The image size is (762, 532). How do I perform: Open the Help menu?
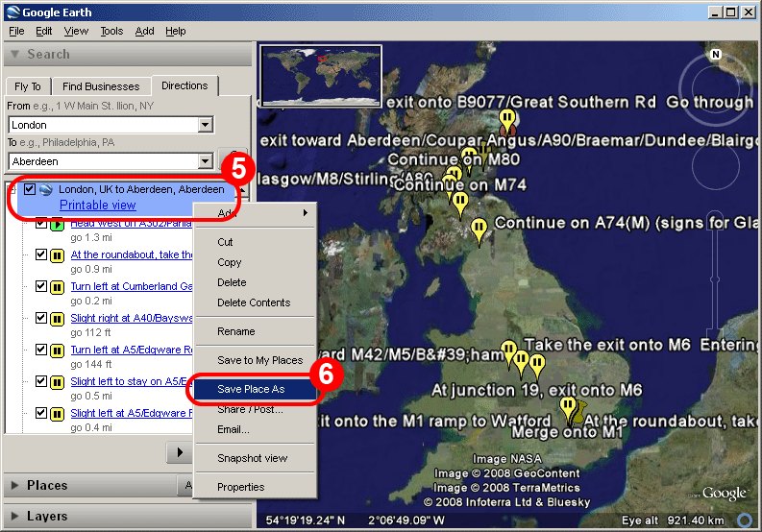(176, 31)
